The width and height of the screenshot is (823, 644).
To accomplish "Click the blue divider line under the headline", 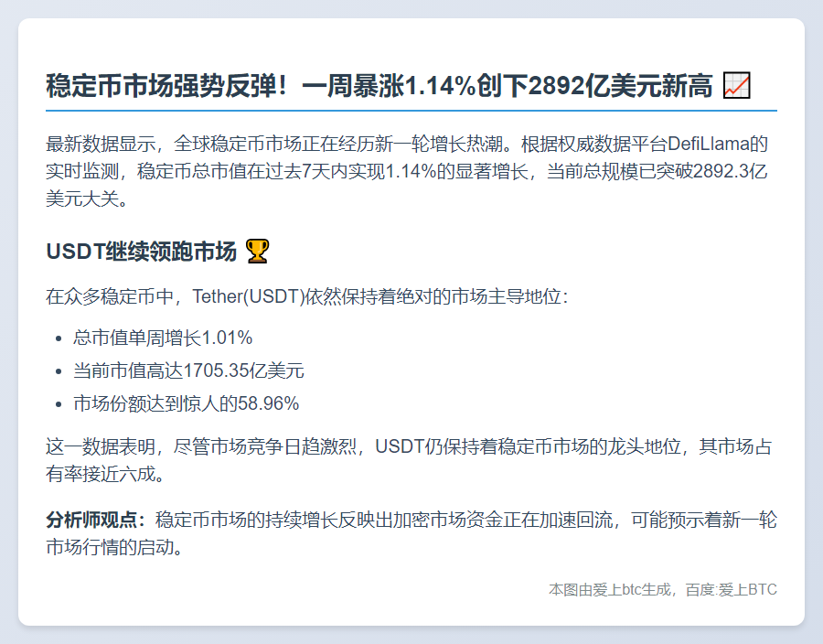I will (x=411, y=111).
